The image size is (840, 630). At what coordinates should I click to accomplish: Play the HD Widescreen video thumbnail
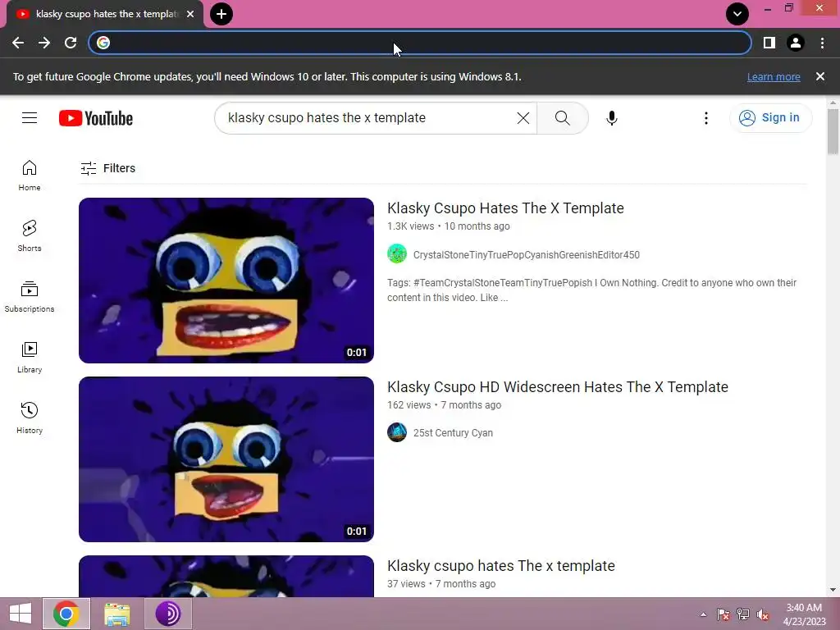click(226, 459)
